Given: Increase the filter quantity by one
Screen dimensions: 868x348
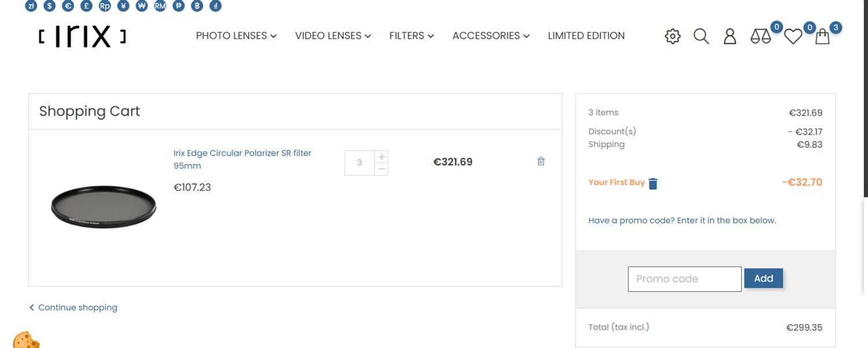Looking at the screenshot, I should coord(381,157).
